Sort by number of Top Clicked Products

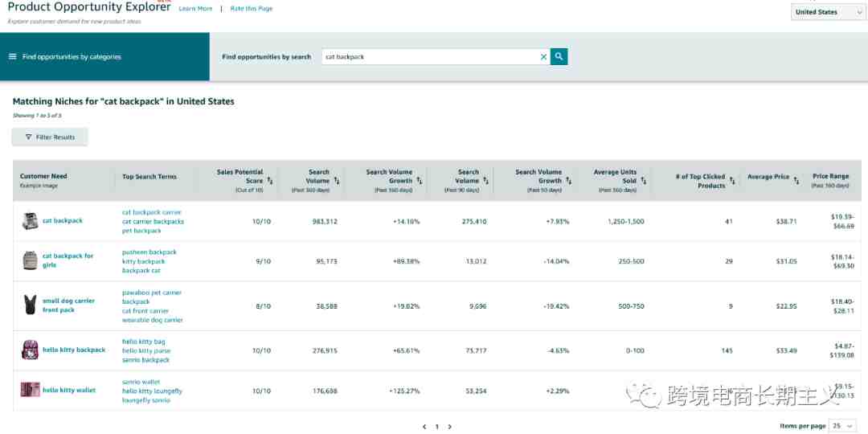pos(732,181)
